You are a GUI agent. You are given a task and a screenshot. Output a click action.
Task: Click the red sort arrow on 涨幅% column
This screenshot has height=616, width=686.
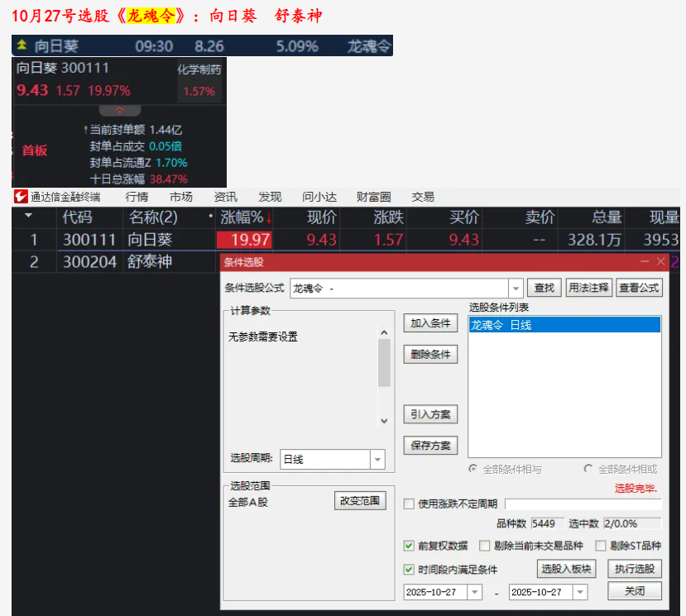click(x=268, y=218)
